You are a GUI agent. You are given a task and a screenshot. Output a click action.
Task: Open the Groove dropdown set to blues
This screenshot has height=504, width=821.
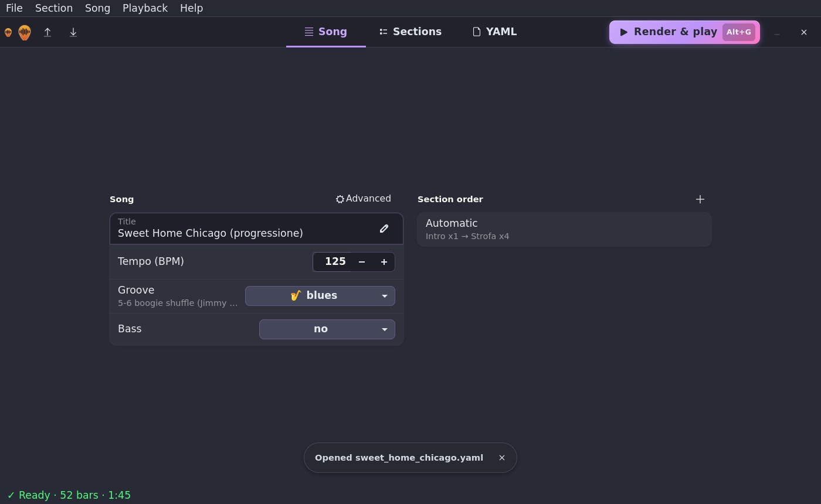click(320, 296)
